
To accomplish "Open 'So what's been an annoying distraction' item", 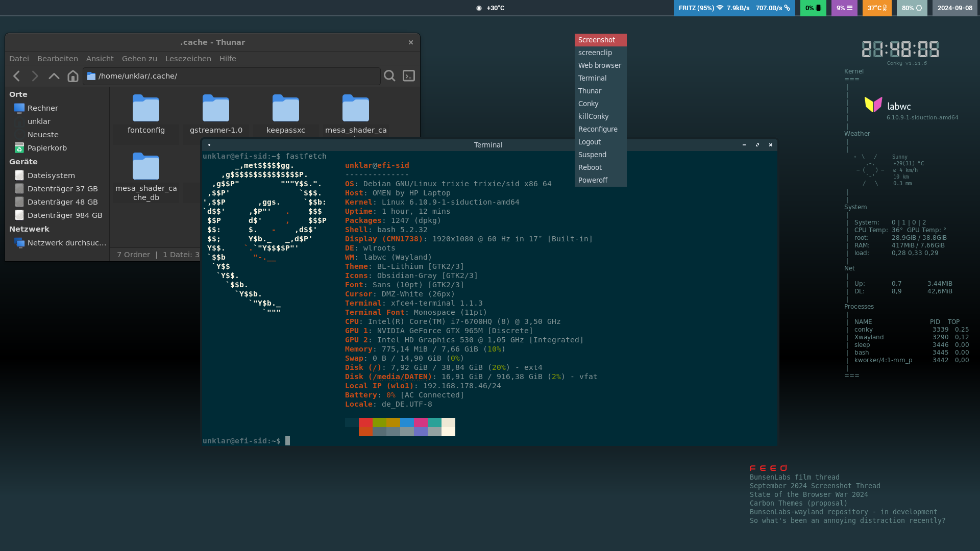I will point(847,521).
